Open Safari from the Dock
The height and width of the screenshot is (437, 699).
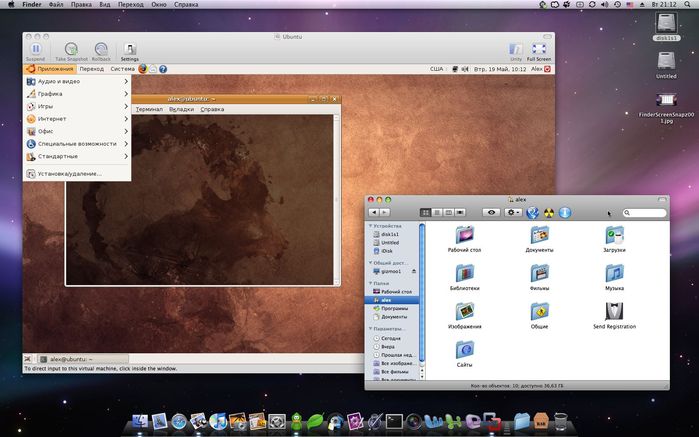coord(179,421)
